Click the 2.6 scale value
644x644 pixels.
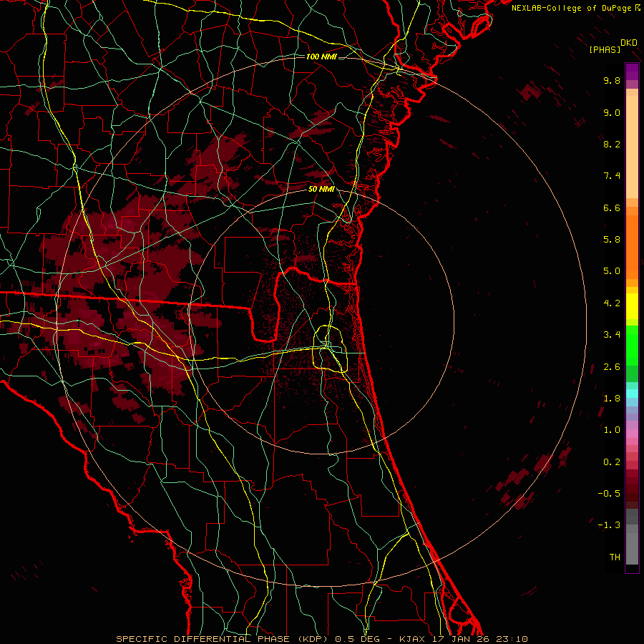pos(612,367)
